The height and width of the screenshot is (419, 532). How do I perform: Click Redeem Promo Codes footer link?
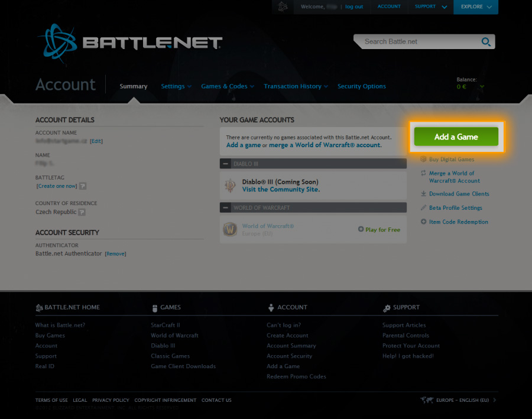296,376
